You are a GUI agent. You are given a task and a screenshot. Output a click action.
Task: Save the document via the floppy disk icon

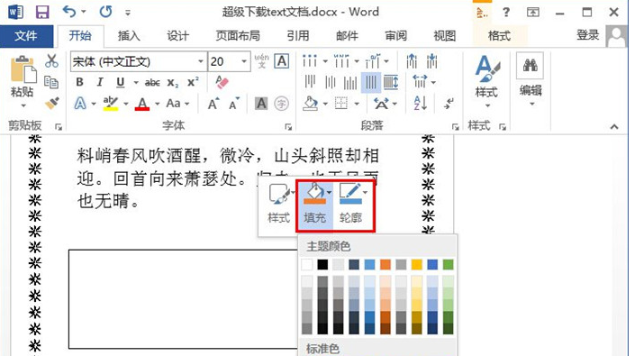[42, 12]
